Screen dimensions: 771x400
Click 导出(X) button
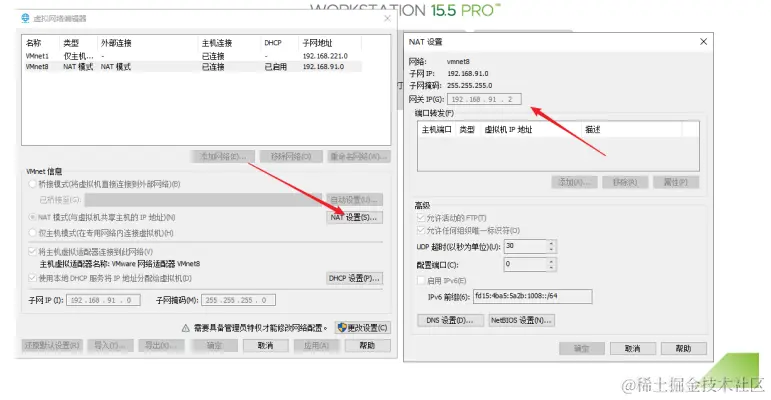click(161, 345)
